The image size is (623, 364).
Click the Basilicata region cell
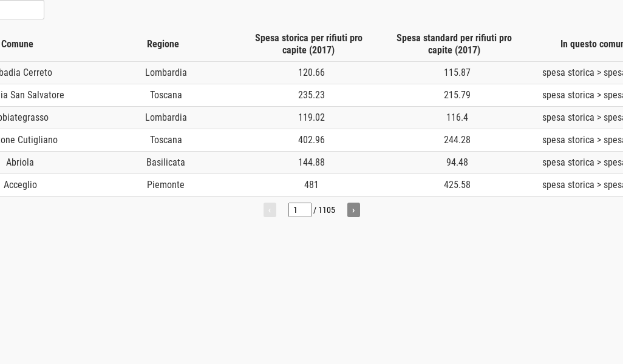tap(166, 163)
